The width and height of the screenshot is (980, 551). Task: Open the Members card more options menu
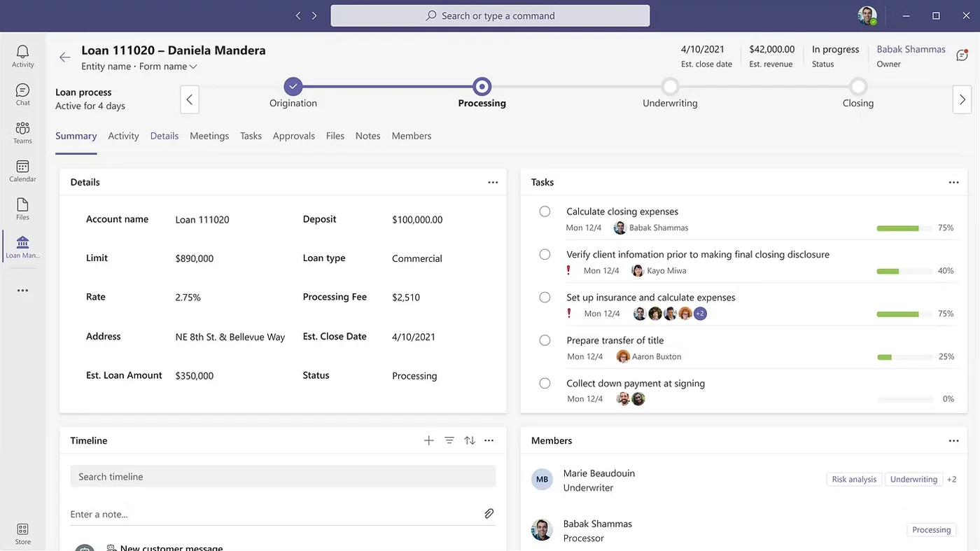coord(953,440)
